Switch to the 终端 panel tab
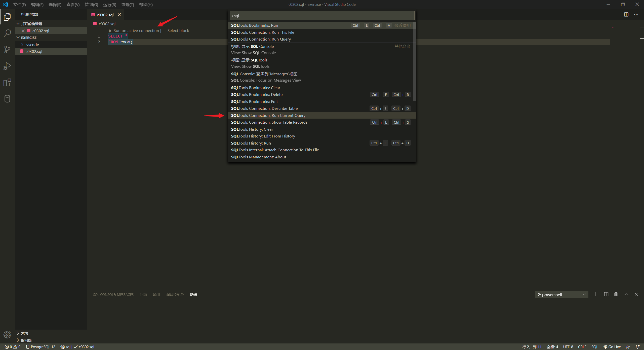The image size is (644, 350). [193, 295]
